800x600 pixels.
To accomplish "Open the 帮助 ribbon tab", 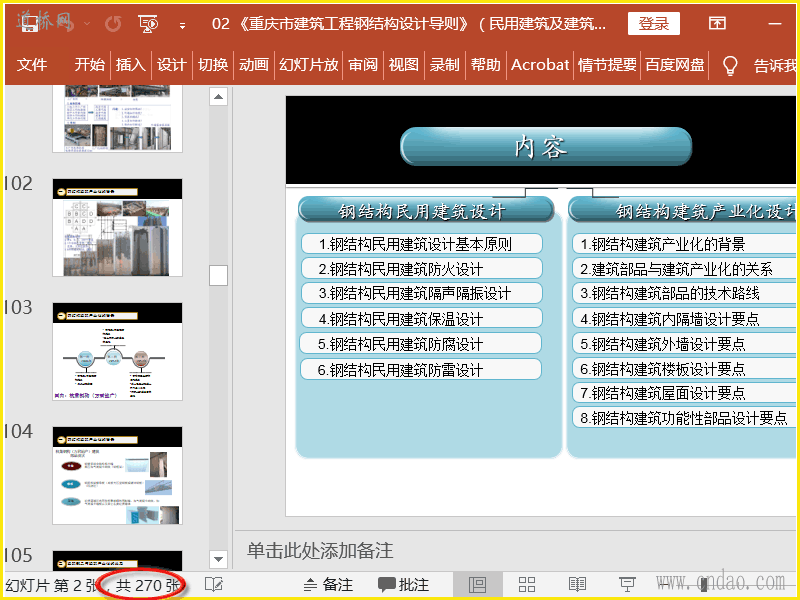I will pos(485,65).
